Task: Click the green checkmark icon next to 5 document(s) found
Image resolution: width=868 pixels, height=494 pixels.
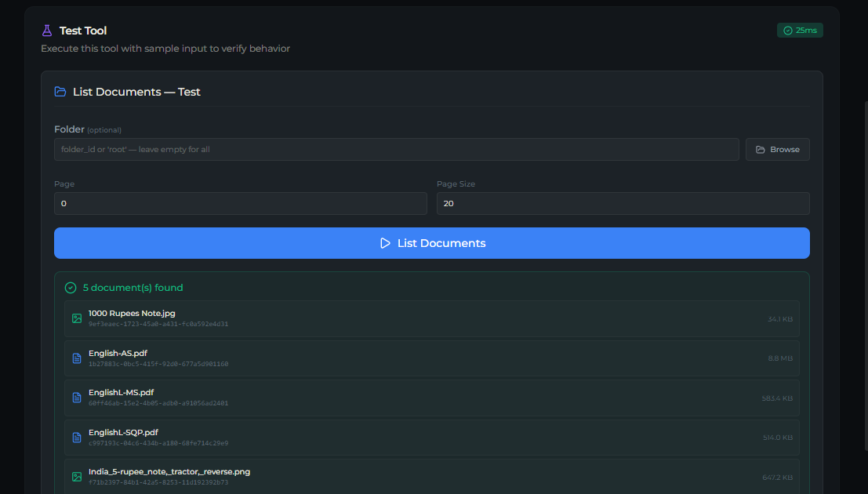Action: click(71, 288)
